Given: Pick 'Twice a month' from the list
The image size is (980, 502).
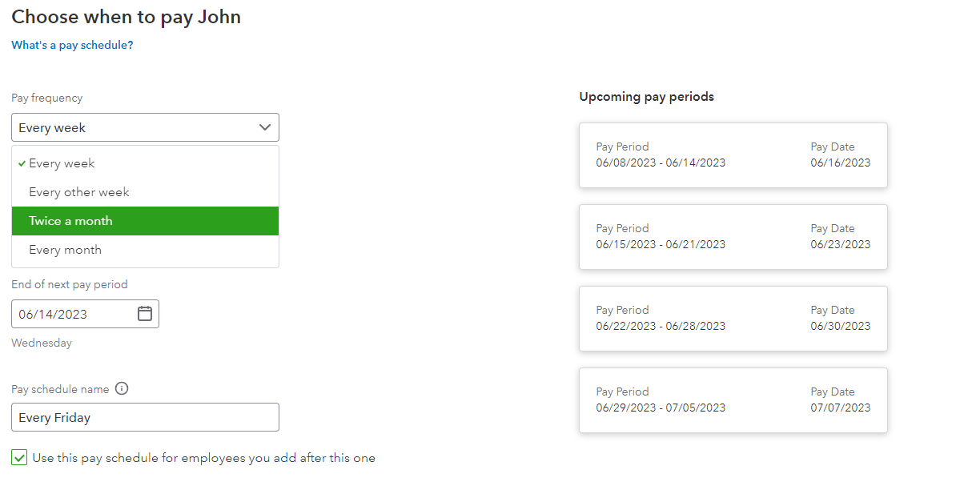Looking at the screenshot, I should click(x=70, y=221).
